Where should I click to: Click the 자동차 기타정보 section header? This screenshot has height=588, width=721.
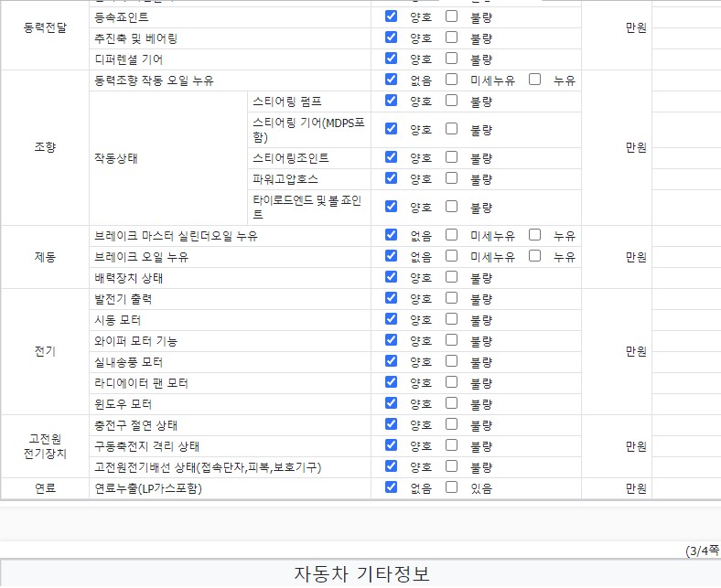(x=360, y=574)
